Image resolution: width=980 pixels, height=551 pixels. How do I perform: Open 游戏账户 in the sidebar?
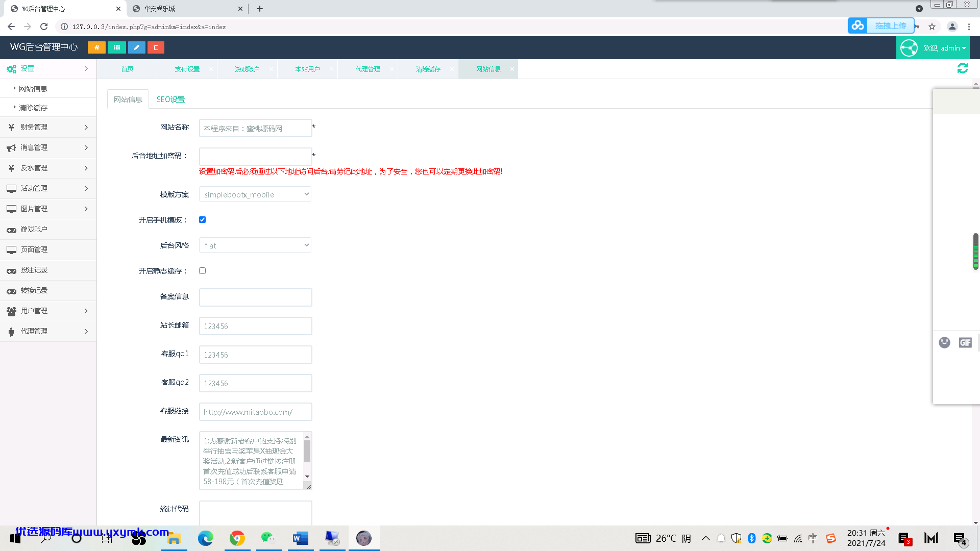click(x=48, y=229)
